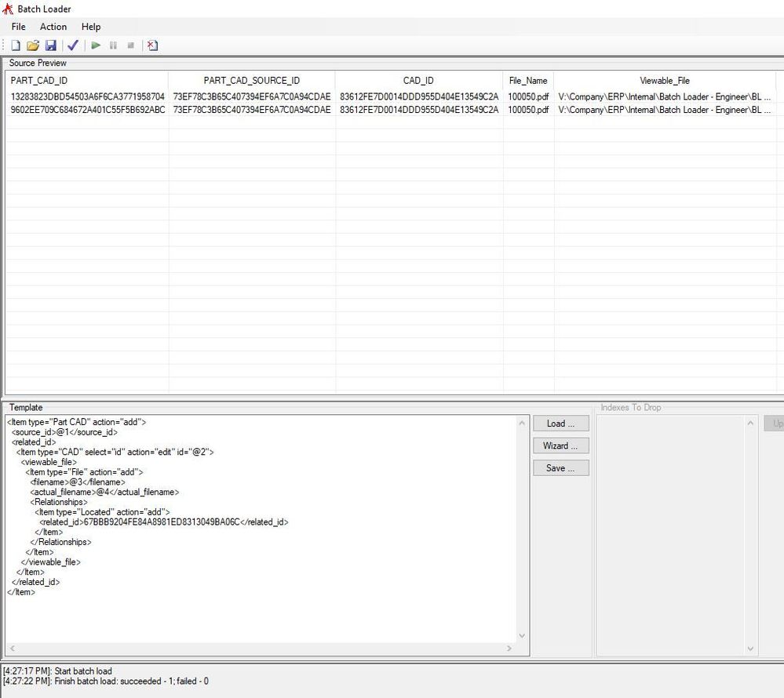The height and width of the screenshot is (698, 784).
Task: Click the Wizard ... button
Action: click(x=561, y=445)
